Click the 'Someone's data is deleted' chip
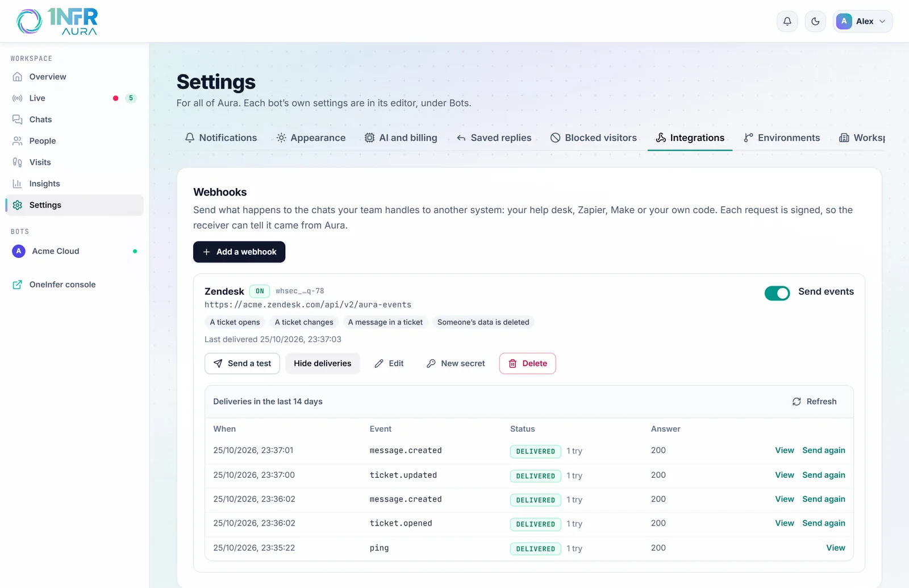This screenshot has height=588, width=909. tap(483, 322)
